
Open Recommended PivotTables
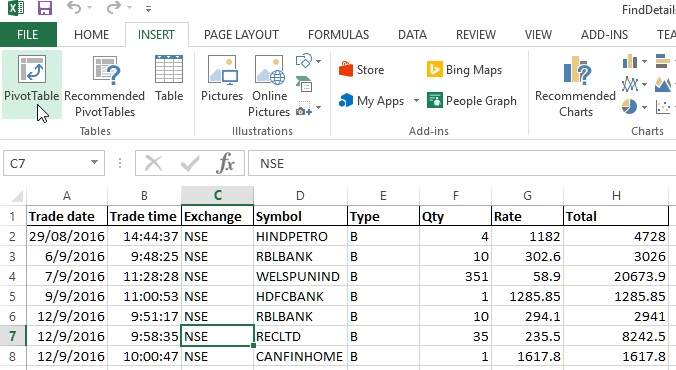pyautogui.click(x=105, y=86)
